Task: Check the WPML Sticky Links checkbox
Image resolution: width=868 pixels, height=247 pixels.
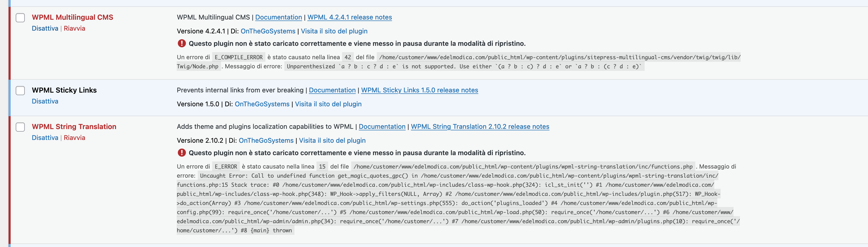Action: (x=20, y=90)
